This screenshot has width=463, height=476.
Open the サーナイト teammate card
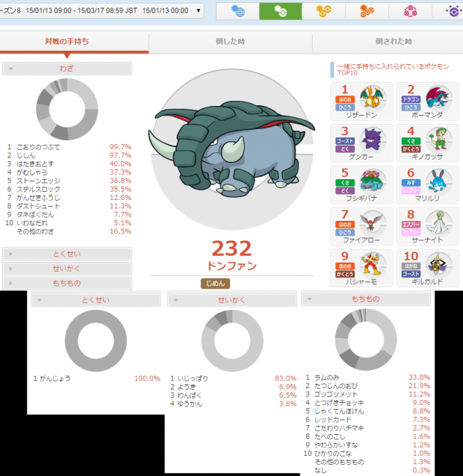coord(427,227)
